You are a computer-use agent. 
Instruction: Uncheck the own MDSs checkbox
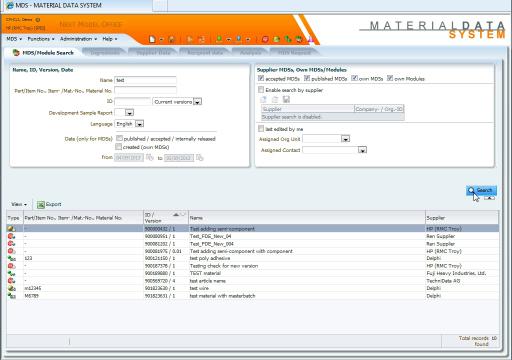354,78
